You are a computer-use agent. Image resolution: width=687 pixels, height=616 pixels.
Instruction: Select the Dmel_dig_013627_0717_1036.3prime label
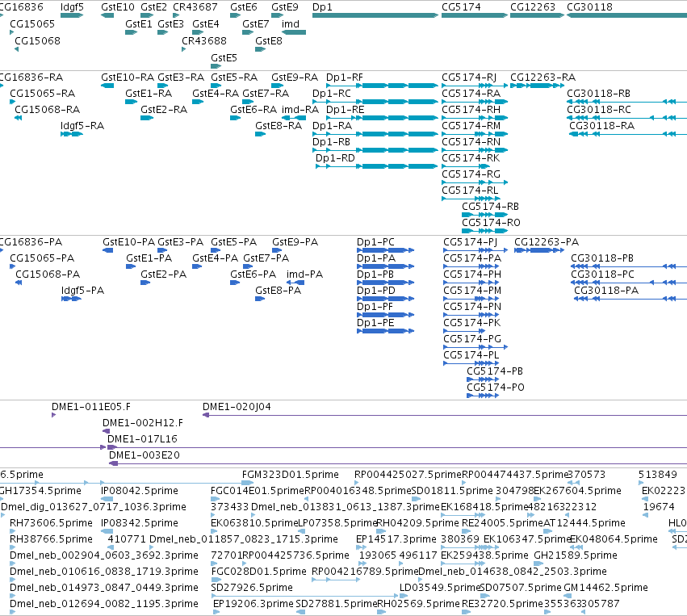coord(94,506)
